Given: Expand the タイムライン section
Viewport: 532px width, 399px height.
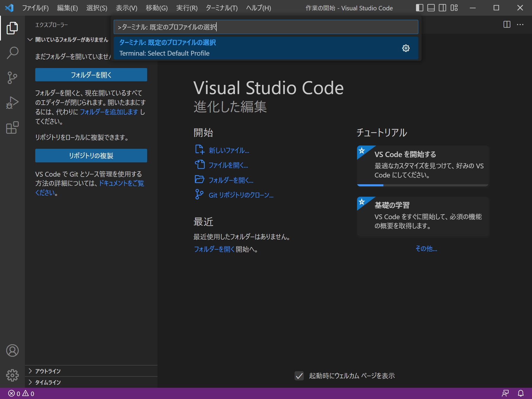Looking at the screenshot, I should click(x=91, y=382).
